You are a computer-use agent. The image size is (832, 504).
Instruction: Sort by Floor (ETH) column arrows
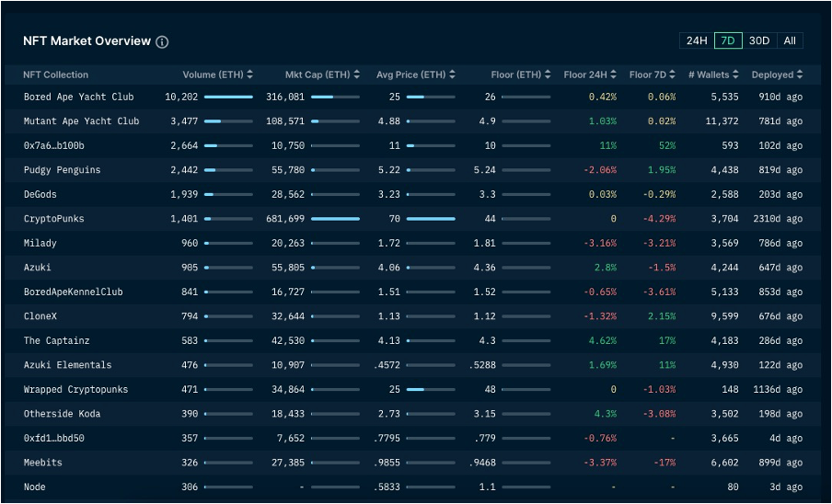pyautogui.click(x=548, y=74)
